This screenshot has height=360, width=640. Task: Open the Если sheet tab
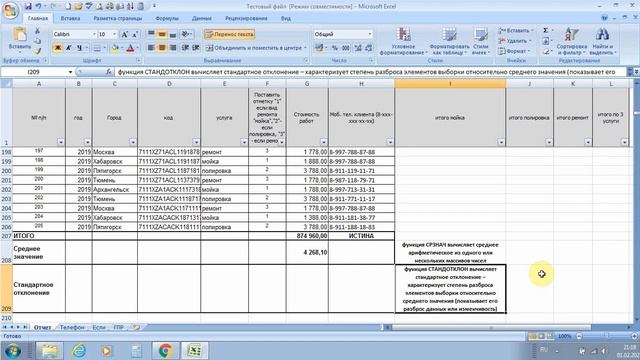pos(99,327)
